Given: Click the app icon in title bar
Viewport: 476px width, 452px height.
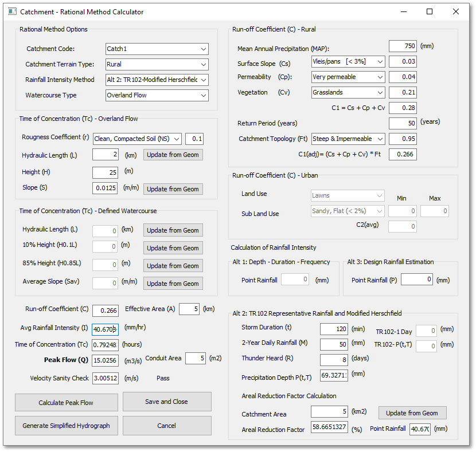Looking at the screenshot, I should tap(12, 12).
